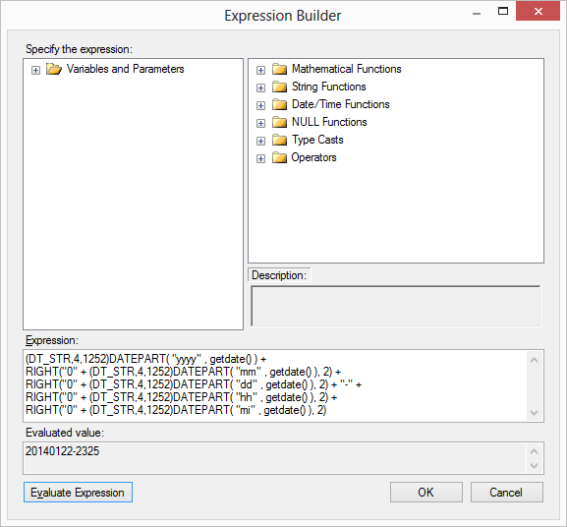Image resolution: width=567 pixels, height=527 pixels.
Task: Expand the Mathematical Functions tree node
Action: 261,70
